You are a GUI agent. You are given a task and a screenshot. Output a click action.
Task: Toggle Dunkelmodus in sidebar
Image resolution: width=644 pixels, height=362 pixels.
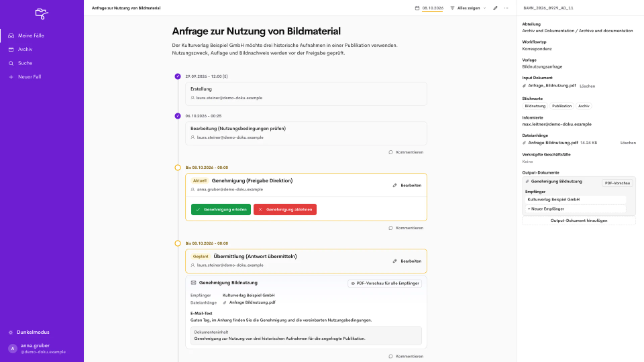[29, 332]
